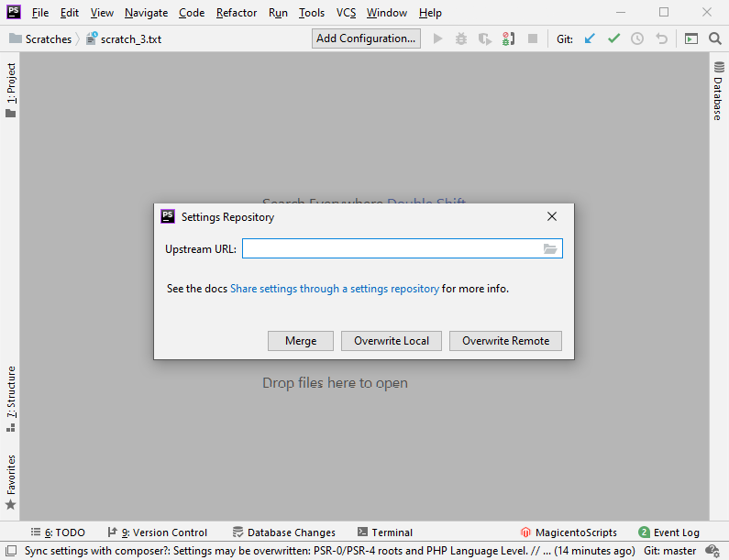Viewport: 729px width, 560px height.
Task: Open the Terminal tab
Action: point(385,533)
